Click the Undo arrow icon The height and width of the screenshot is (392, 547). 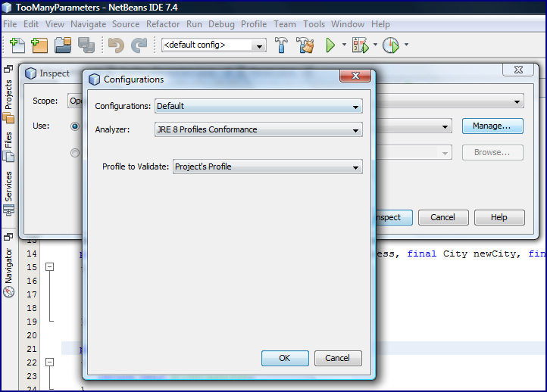pos(116,45)
